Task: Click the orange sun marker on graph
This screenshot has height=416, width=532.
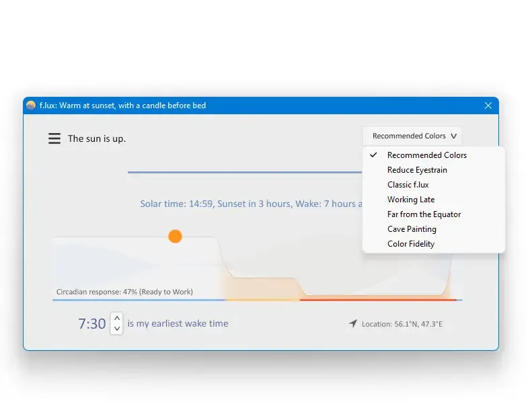Action: click(175, 237)
